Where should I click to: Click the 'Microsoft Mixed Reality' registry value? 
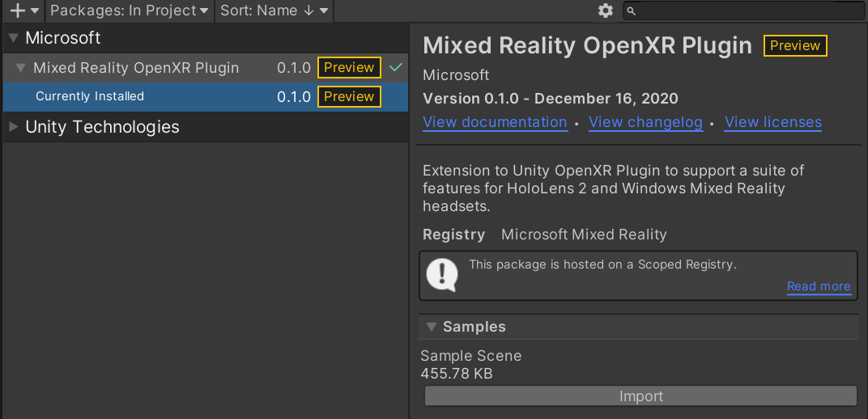[584, 235]
